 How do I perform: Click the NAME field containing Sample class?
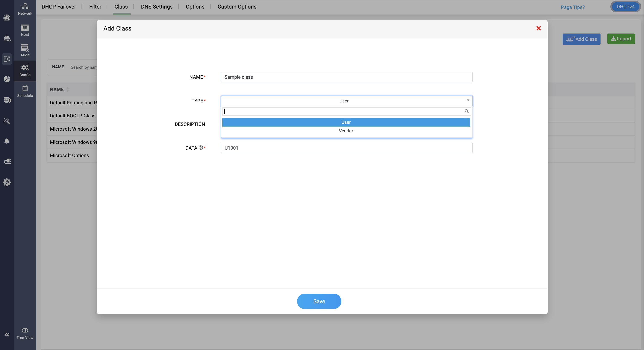click(x=346, y=77)
